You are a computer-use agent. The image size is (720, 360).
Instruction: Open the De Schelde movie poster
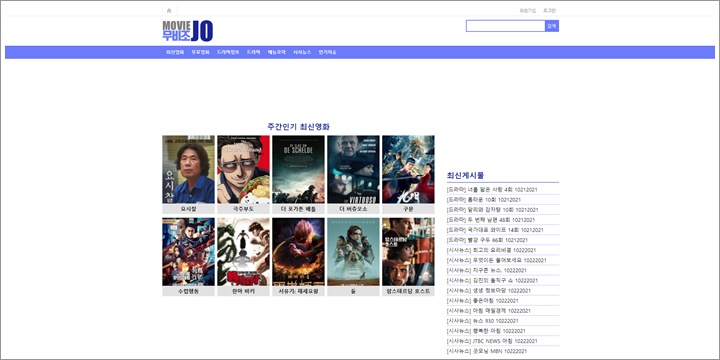(x=298, y=169)
